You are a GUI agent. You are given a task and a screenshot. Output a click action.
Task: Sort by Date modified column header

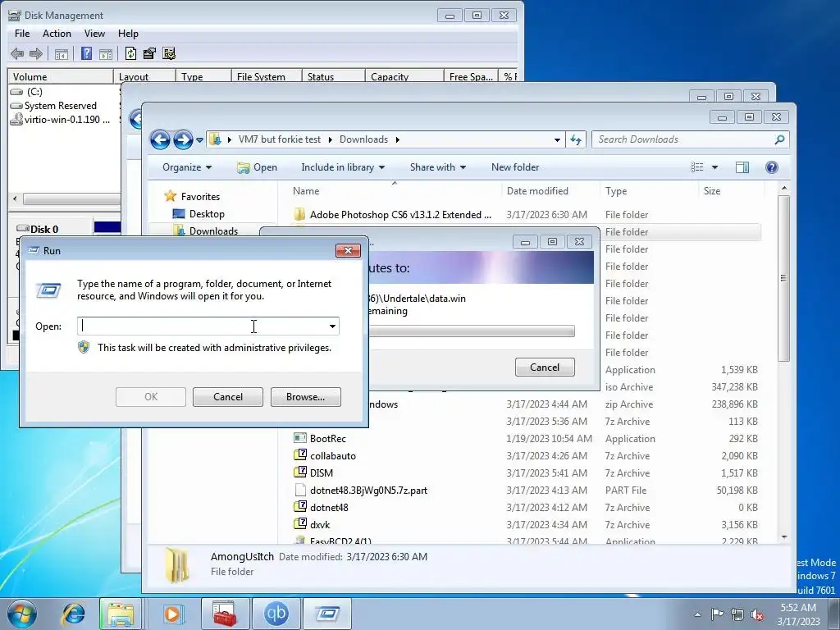pos(537,190)
